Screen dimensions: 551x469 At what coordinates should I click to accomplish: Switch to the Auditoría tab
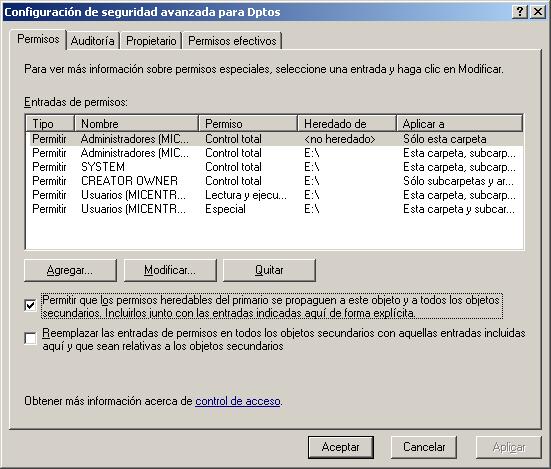93,41
